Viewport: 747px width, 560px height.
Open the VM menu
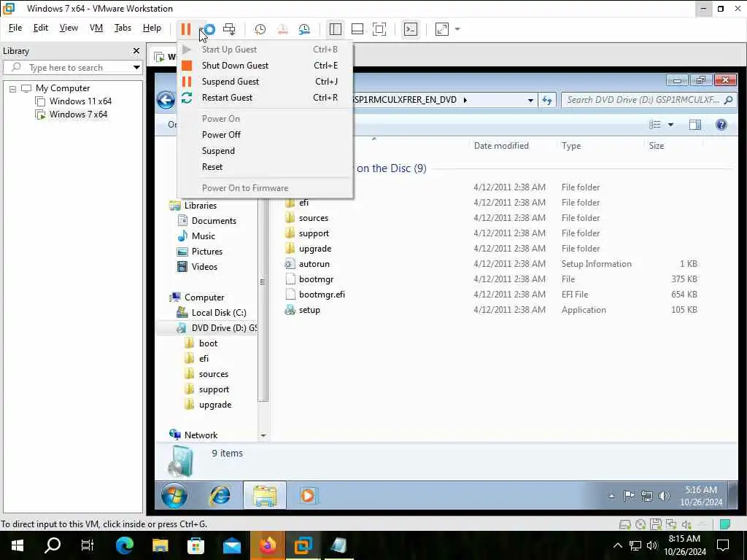[x=96, y=28]
